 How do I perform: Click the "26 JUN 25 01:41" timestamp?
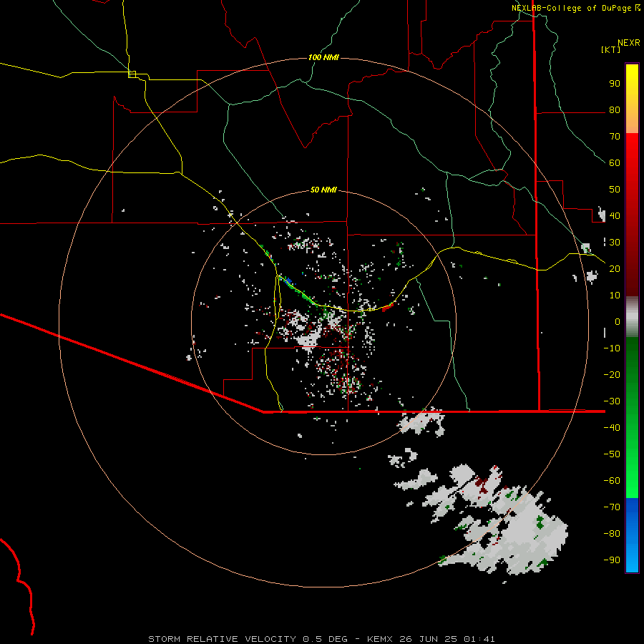[x=447, y=639]
